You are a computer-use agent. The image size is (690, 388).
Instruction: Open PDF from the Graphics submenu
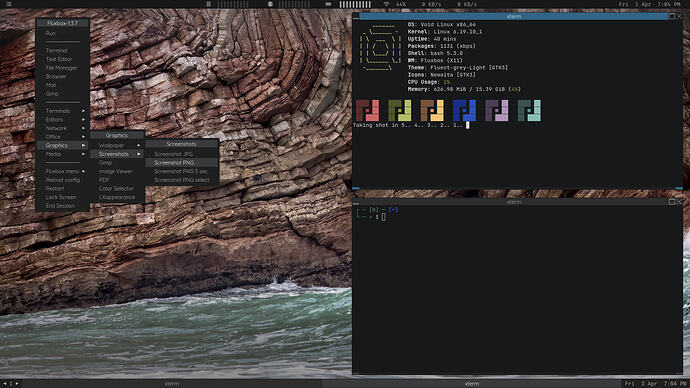(117, 180)
